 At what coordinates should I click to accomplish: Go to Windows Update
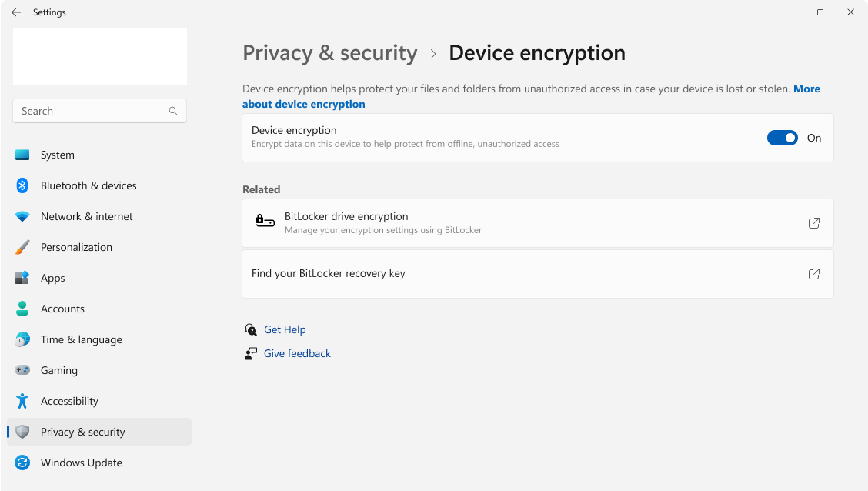pos(99,463)
